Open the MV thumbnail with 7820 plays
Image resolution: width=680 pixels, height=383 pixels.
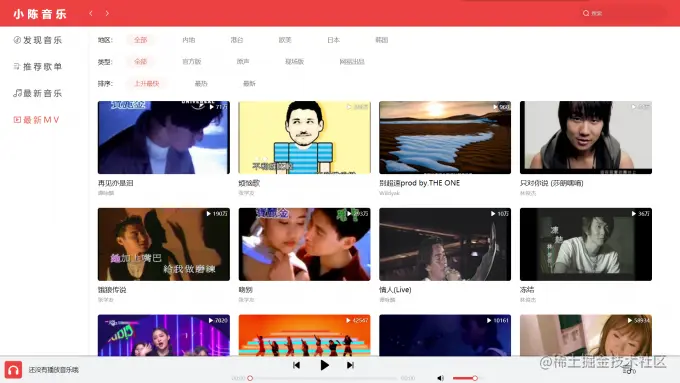coord(163,335)
